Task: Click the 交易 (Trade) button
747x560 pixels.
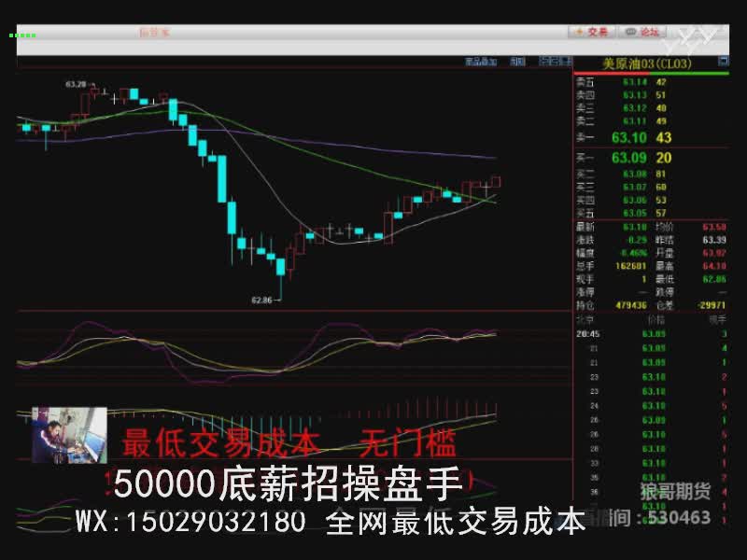Action: click(x=592, y=32)
